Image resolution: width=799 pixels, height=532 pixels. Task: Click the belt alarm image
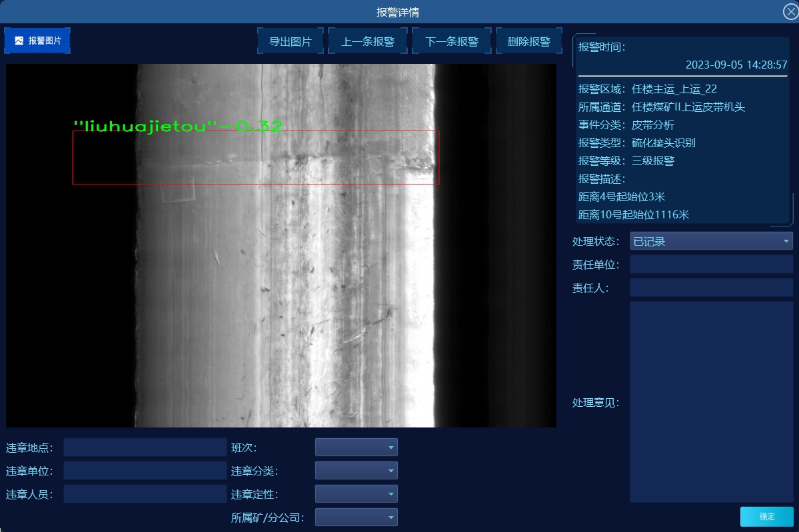coord(281,246)
